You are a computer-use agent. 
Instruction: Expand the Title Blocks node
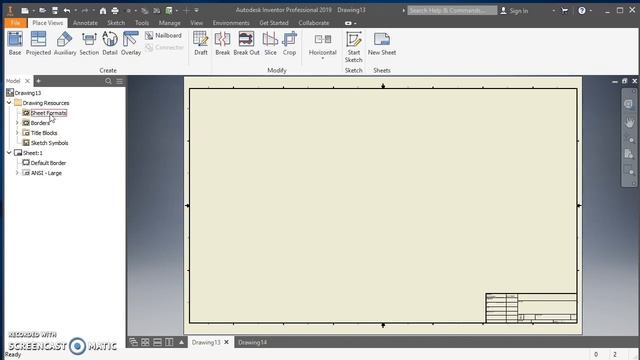click(x=17, y=133)
